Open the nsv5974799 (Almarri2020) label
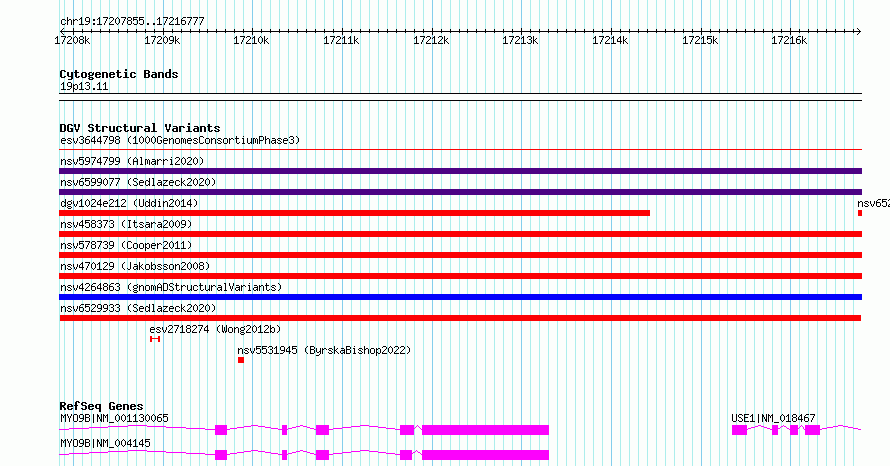The image size is (890, 466). coord(132,161)
